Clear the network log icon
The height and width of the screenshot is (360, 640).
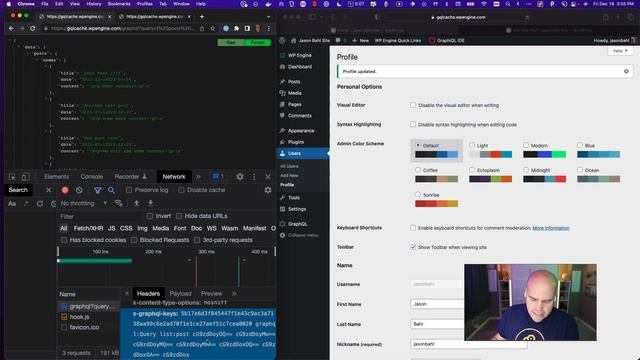pos(79,190)
